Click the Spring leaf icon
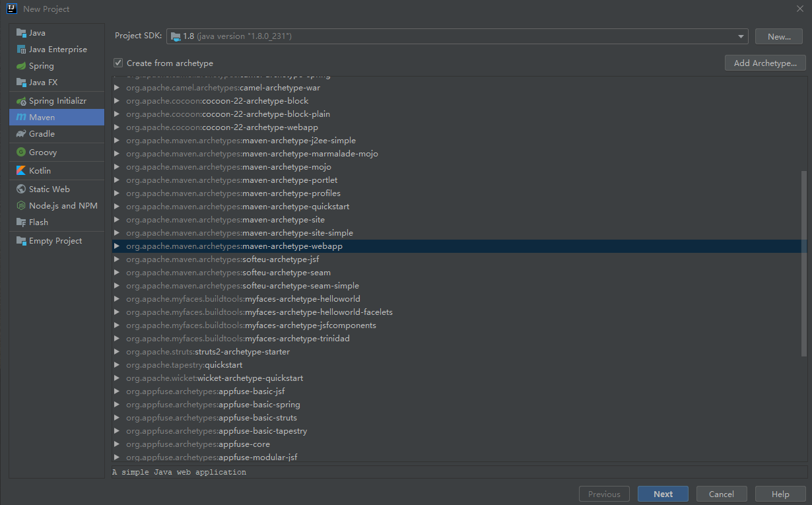812x505 pixels. (21, 66)
